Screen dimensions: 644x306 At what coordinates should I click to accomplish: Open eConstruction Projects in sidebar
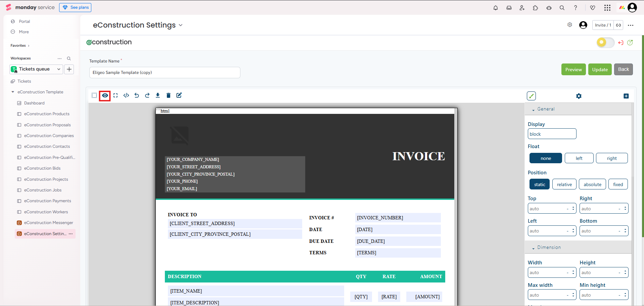[x=46, y=179]
